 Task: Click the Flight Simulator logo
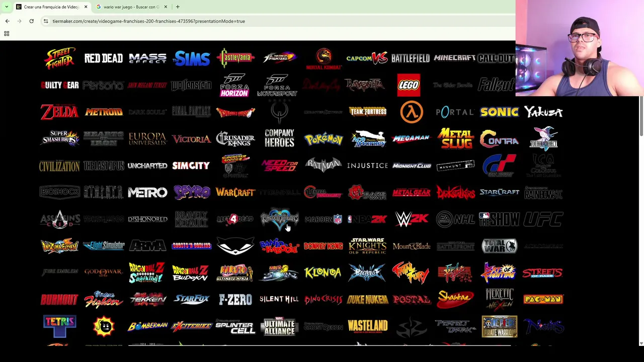pos(103,245)
